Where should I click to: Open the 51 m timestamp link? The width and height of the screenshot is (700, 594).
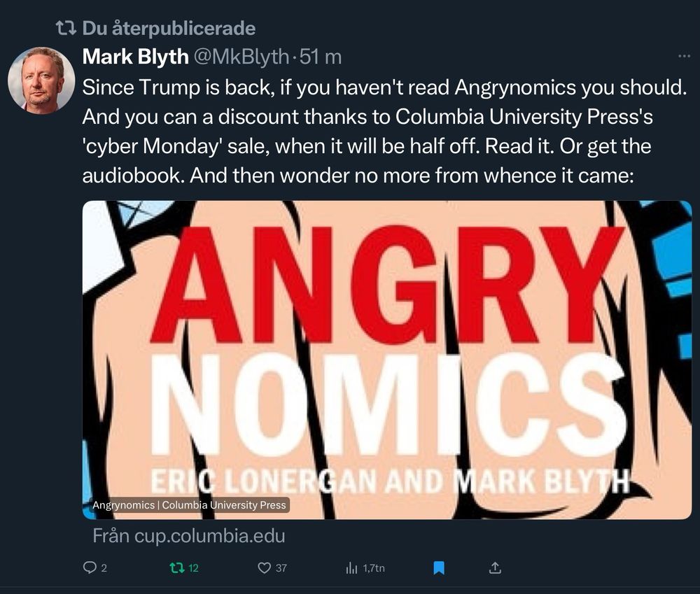click(x=321, y=57)
